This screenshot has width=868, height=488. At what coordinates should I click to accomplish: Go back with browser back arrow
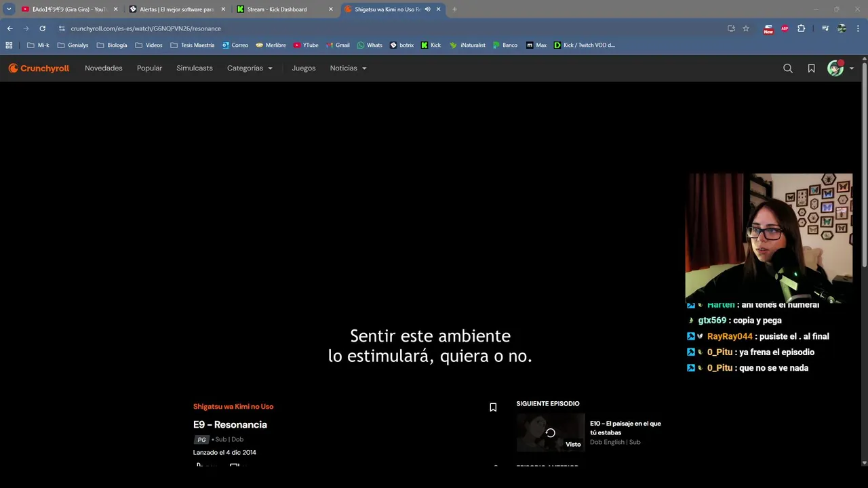(9, 28)
